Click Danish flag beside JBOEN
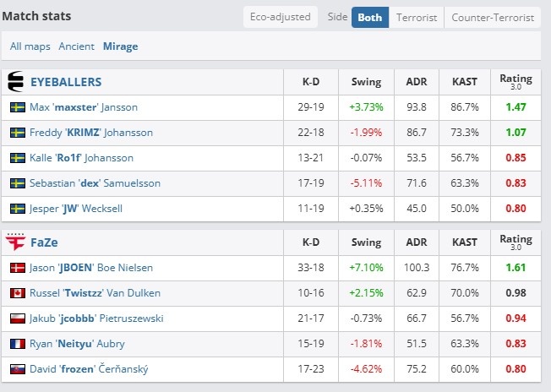 [x=18, y=268]
